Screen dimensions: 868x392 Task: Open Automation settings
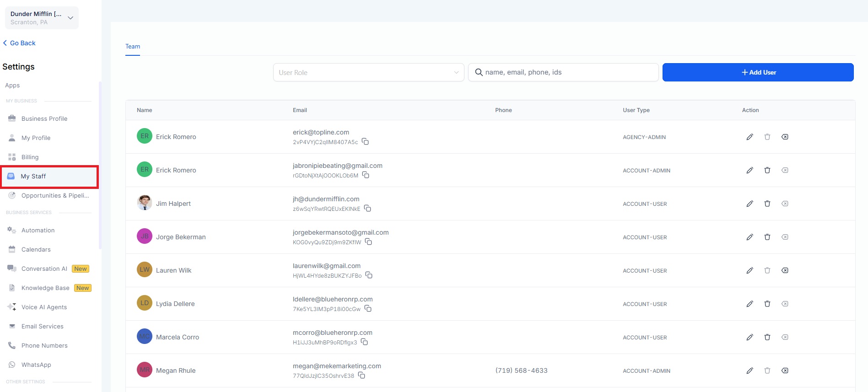coord(38,230)
